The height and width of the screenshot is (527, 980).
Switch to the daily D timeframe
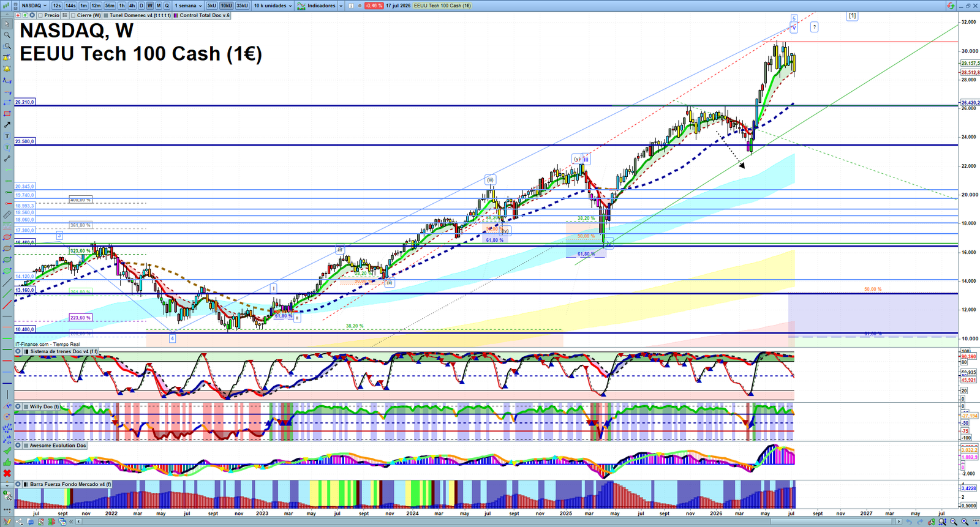coord(141,6)
